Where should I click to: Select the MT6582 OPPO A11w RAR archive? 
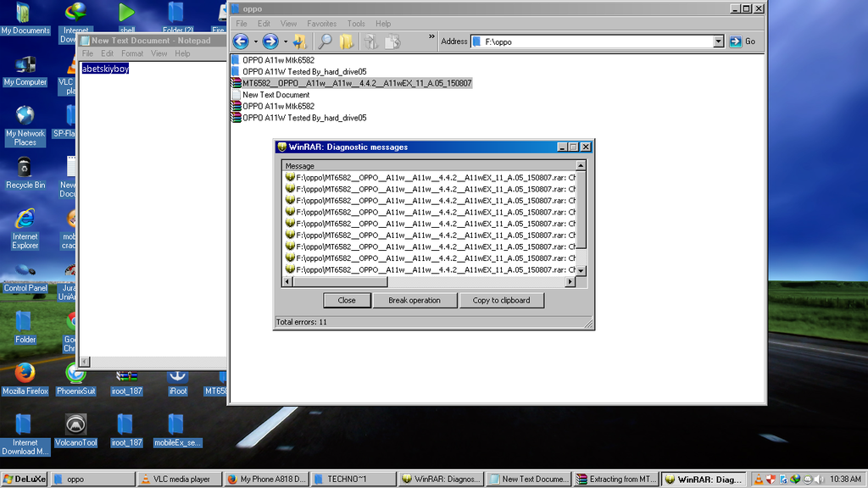pyautogui.click(x=356, y=83)
